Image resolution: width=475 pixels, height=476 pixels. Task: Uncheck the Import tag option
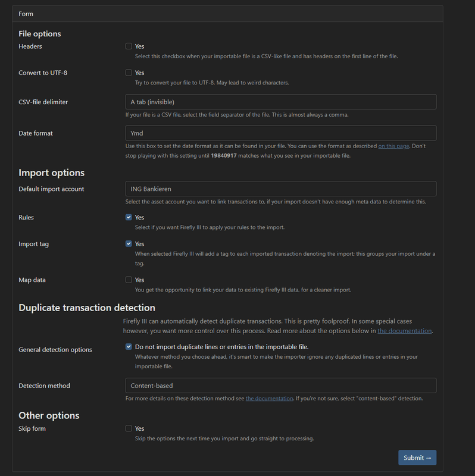(129, 243)
